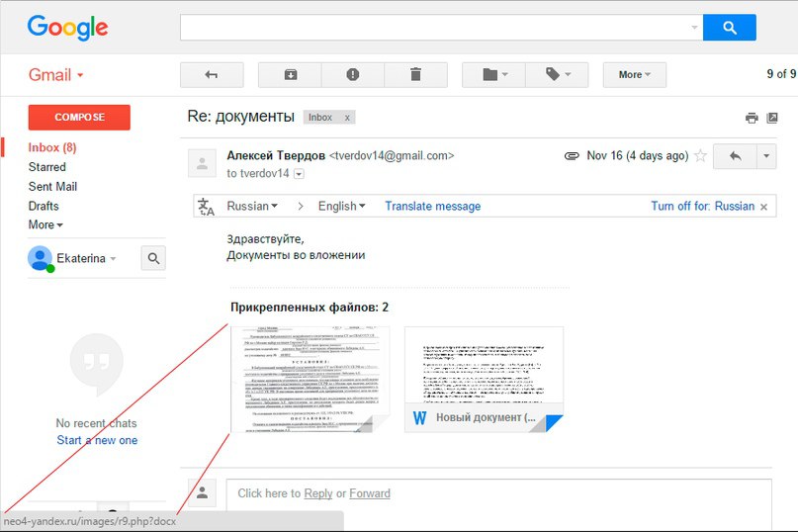Open search options dropdown arrow
Viewport: 798px width, 532px height.
point(695,28)
